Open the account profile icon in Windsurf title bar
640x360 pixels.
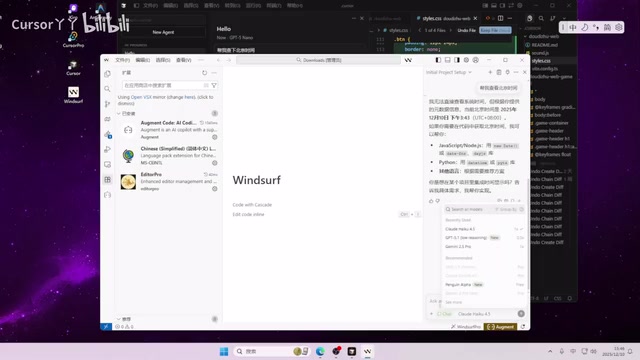[x=476, y=60]
